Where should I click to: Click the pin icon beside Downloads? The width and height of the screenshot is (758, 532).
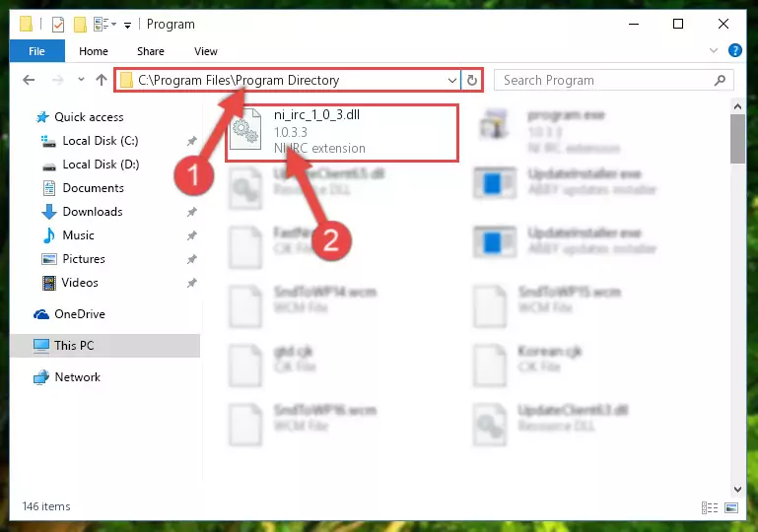click(x=192, y=212)
